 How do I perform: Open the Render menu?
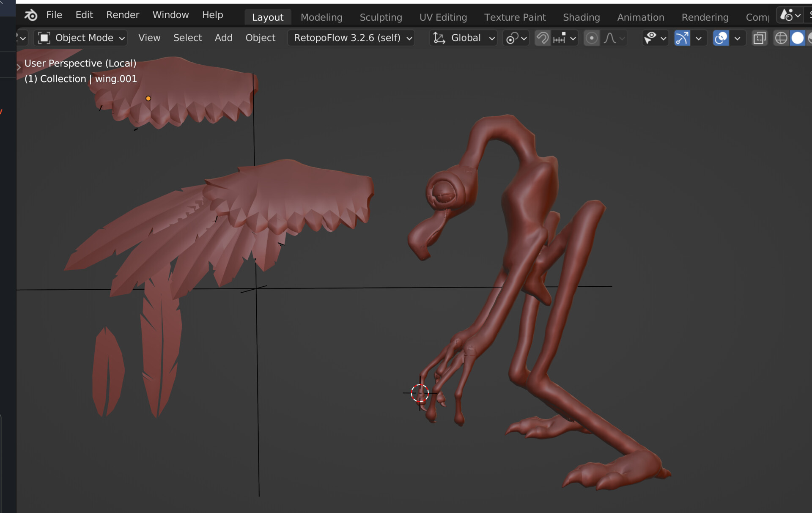pos(122,14)
